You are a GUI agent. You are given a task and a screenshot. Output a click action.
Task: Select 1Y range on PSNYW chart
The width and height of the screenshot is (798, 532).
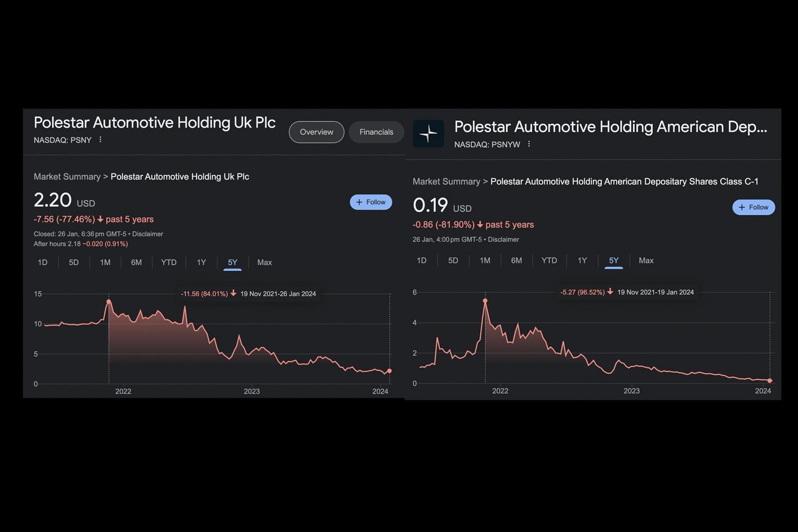click(582, 260)
